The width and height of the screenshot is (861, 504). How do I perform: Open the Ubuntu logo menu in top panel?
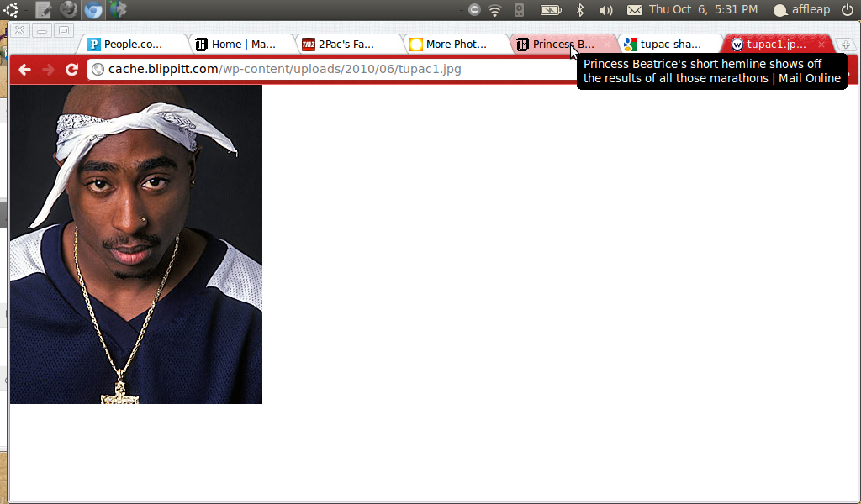point(10,9)
